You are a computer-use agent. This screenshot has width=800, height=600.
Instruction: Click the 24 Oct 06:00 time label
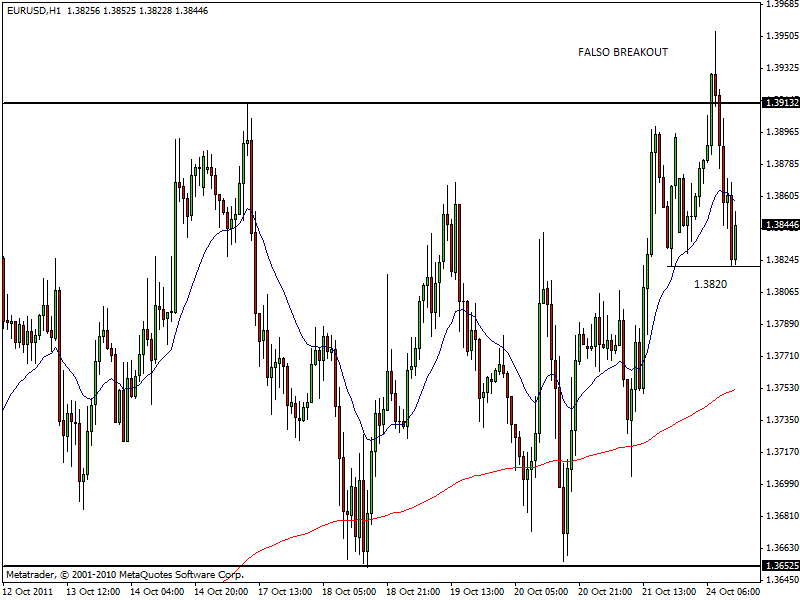732,591
